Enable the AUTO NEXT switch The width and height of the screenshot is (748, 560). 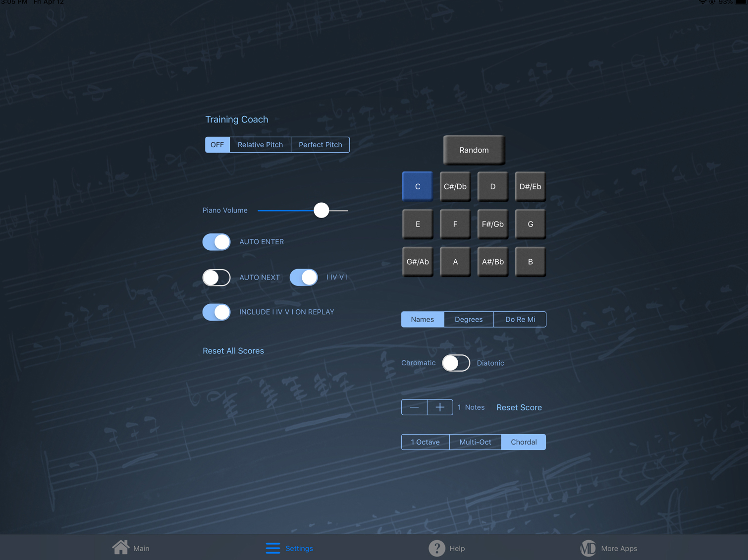point(216,278)
